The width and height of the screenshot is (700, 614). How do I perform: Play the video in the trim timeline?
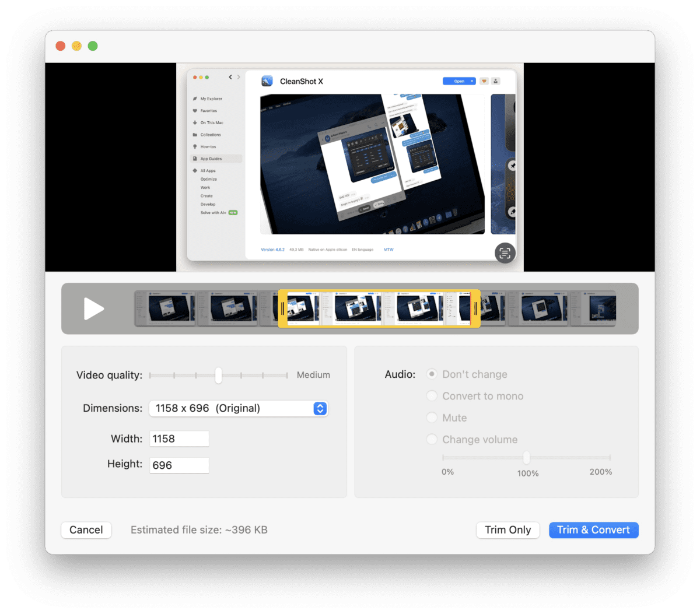click(x=93, y=308)
